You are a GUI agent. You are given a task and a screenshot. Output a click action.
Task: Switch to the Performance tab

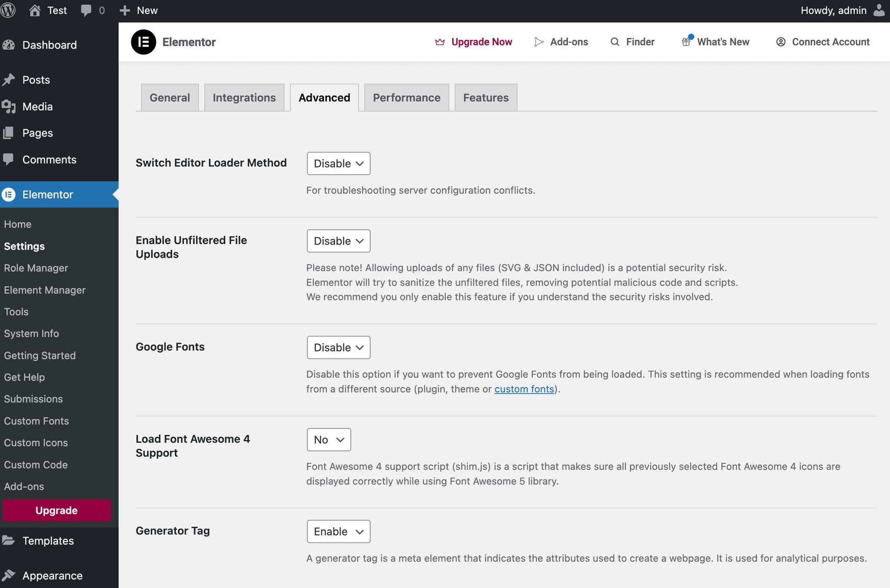coord(406,97)
